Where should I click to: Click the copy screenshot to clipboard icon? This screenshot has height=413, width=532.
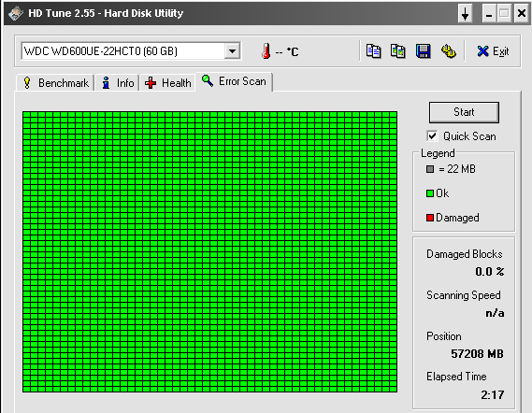(398, 51)
